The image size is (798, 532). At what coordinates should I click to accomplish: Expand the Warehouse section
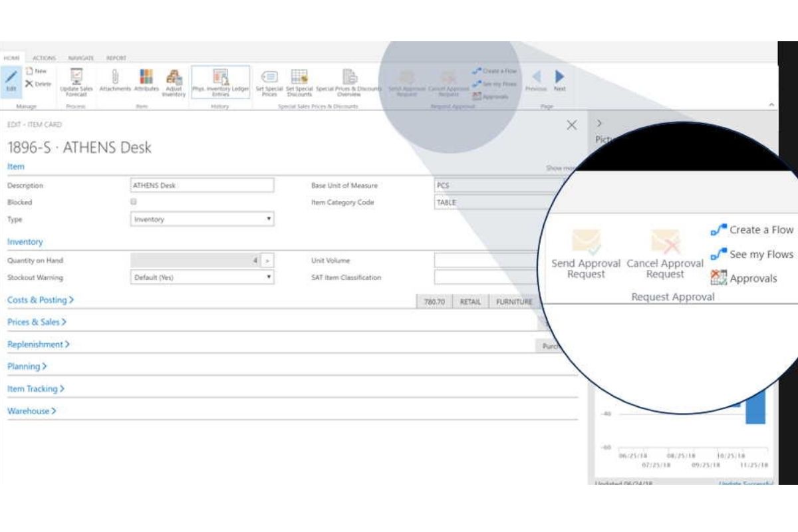32,411
